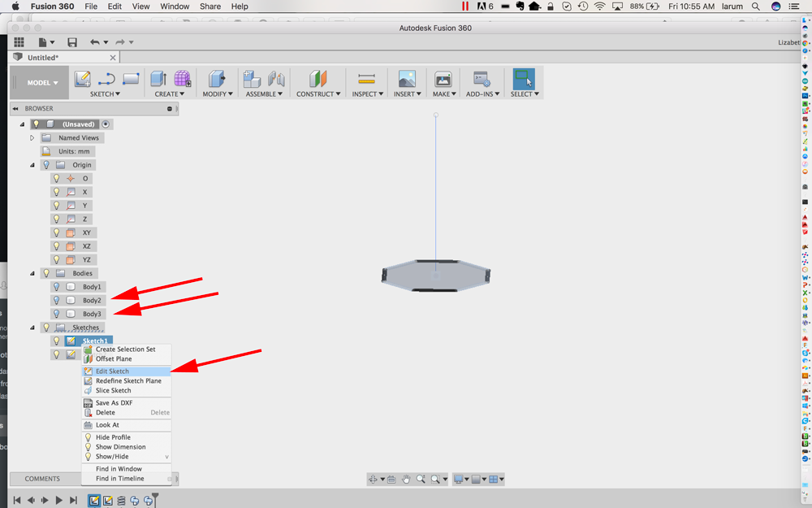Toggle visibility of Origin folder
Image resolution: width=812 pixels, height=508 pixels.
pyautogui.click(x=46, y=165)
